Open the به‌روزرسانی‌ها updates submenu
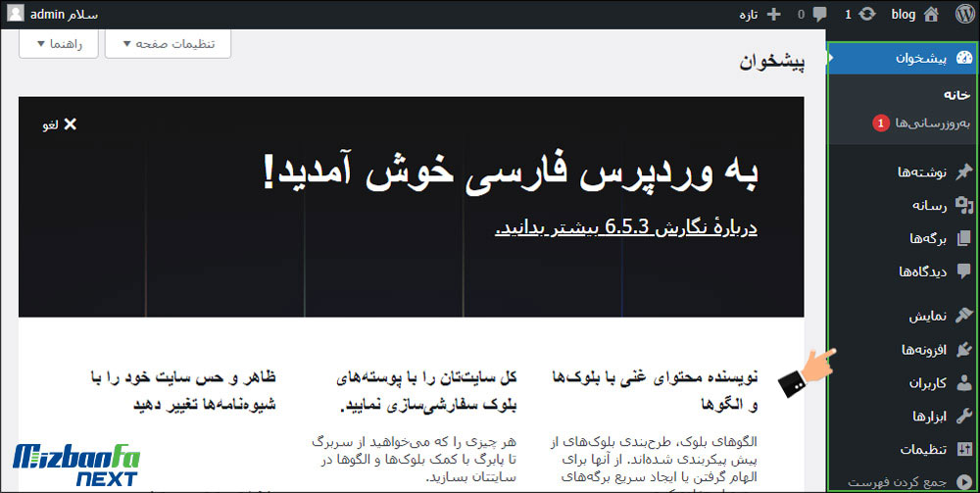The height and width of the screenshot is (493, 980). click(x=932, y=123)
